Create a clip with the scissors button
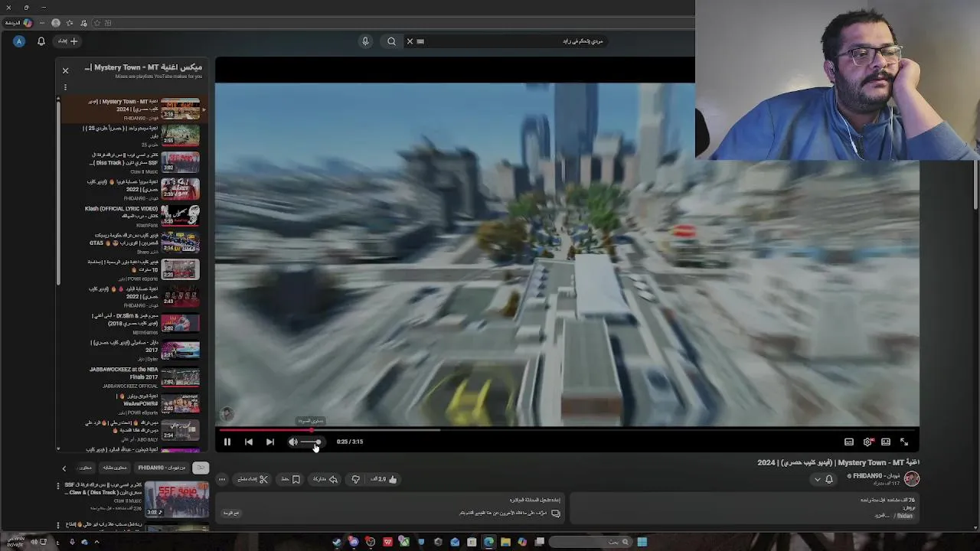 point(253,479)
